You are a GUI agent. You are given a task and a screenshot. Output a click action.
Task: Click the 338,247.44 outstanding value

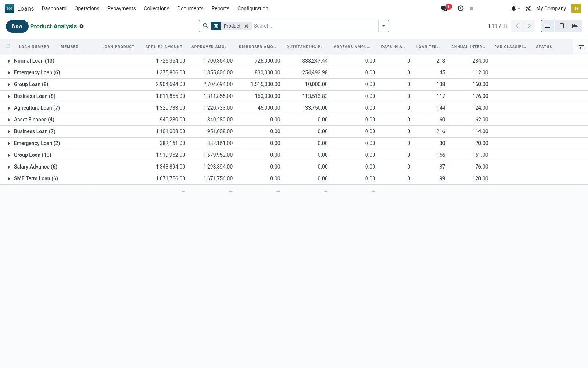click(x=315, y=61)
